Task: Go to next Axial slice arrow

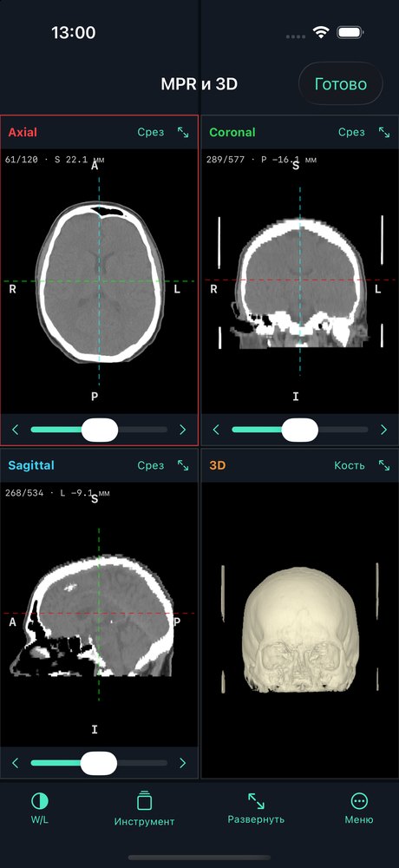Action: (183, 430)
